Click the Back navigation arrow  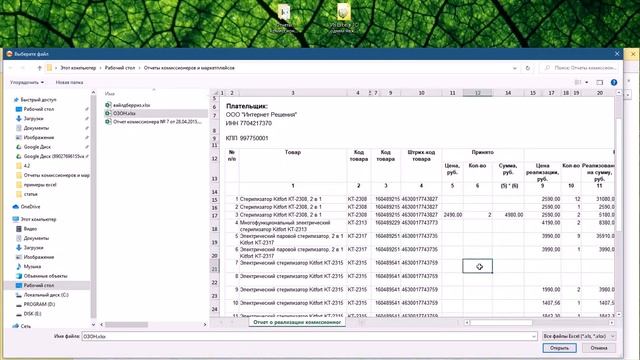point(11,68)
